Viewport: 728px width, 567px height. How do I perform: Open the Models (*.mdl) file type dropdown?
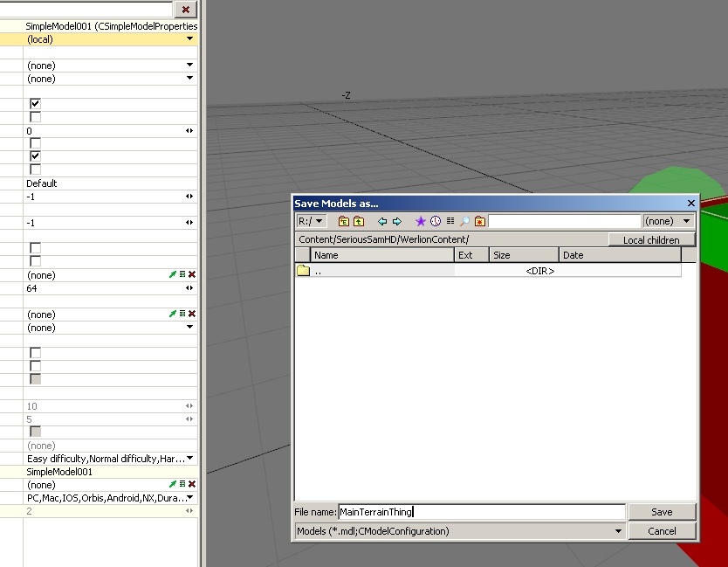coord(460,531)
